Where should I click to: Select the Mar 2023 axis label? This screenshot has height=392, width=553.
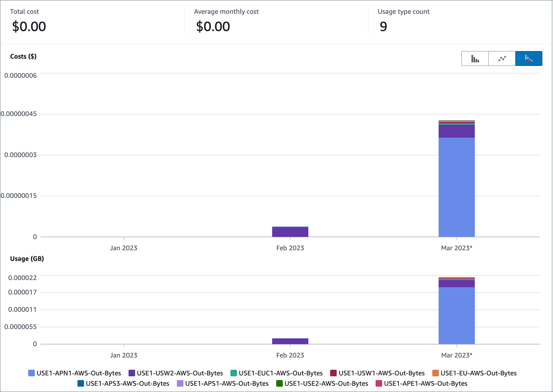456,248
